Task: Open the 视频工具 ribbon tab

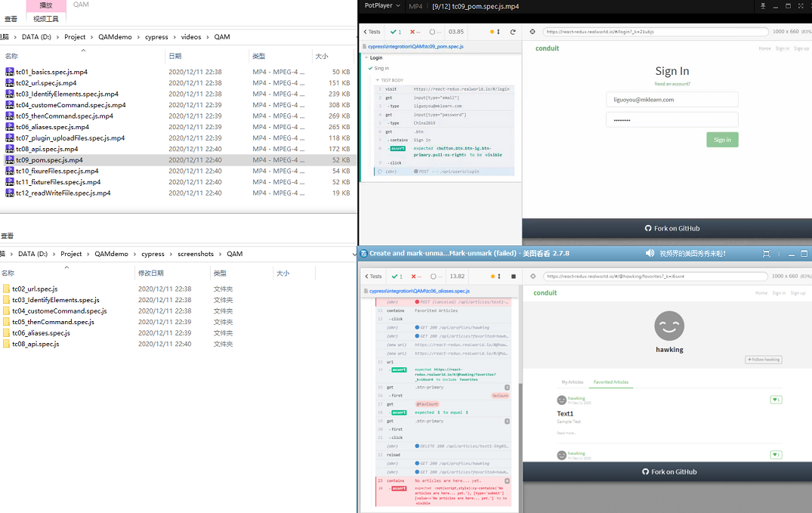Action: 46,19
